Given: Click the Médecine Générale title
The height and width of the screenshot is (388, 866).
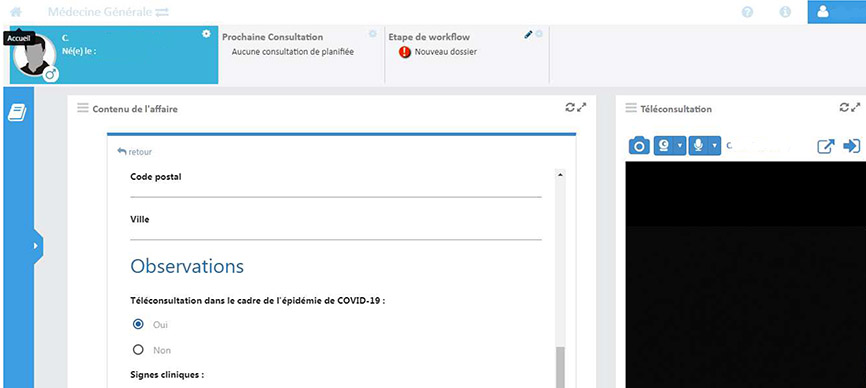Looking at the screenshot, I should [x=100, y=12].
